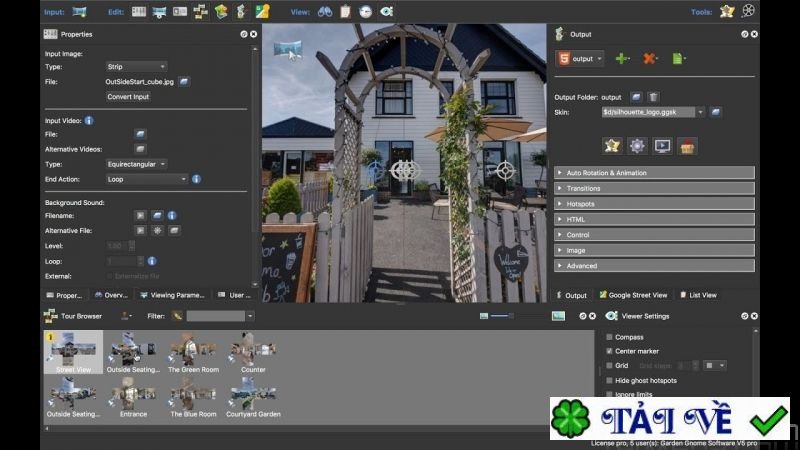Click the film reel icon in Tools

(748, 11)
